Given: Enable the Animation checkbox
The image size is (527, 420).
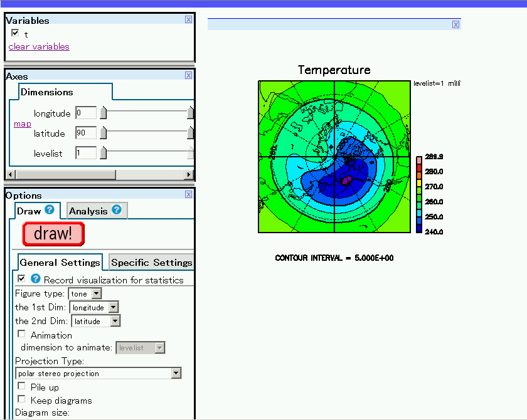Looking at the screenshot, I should click(x=22, y=335).
